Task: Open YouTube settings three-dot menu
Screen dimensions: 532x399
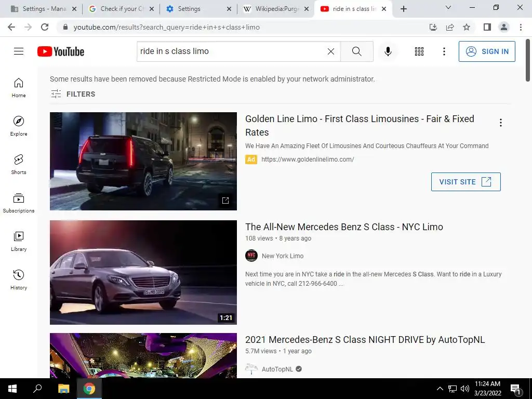Action: (444, 51)
